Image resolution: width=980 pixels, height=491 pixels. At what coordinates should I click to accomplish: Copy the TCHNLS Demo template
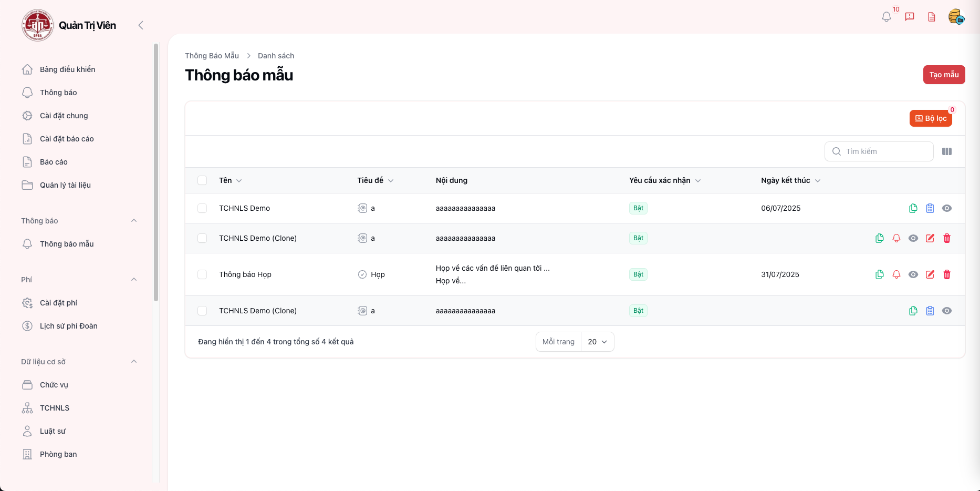(x=913, y=208)
